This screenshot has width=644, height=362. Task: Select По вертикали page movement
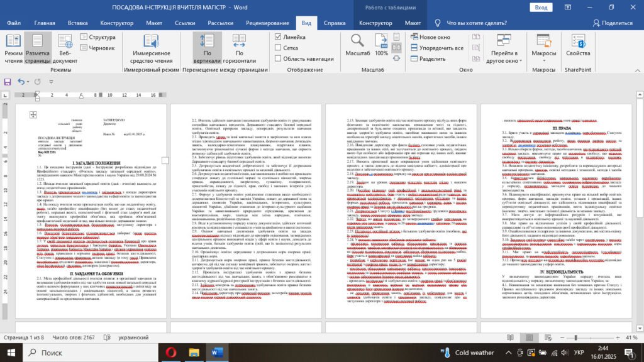coord(207,48)
